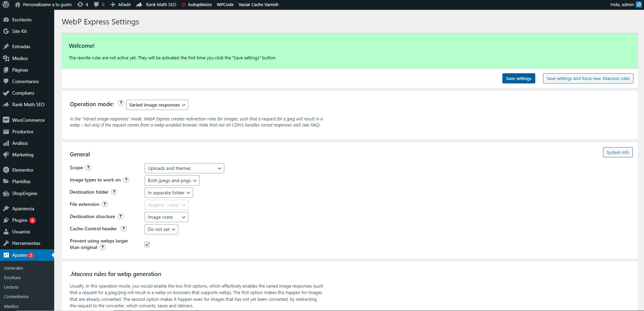
Task: Show help for Prevent using webps larger
Action: pos(103,247)
